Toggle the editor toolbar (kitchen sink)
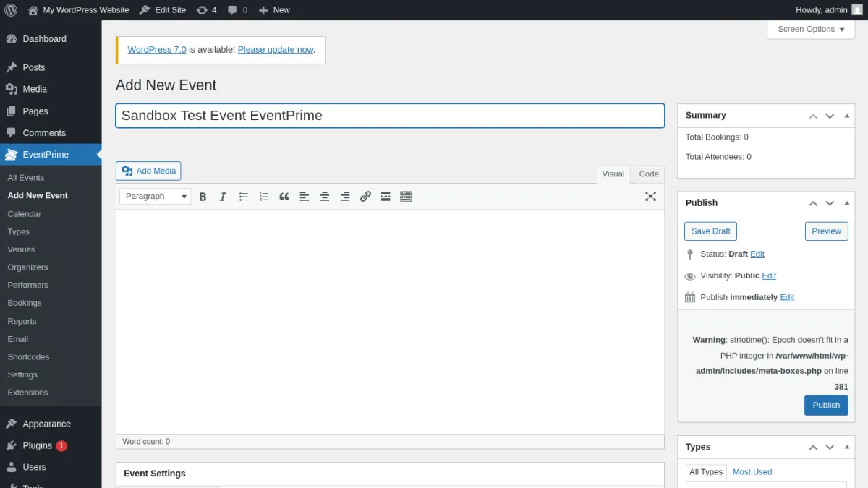 click(406, 197)
